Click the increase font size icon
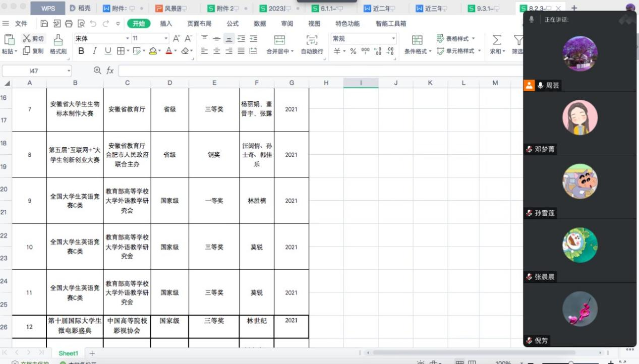639x364 pixels. click(177, 38)
